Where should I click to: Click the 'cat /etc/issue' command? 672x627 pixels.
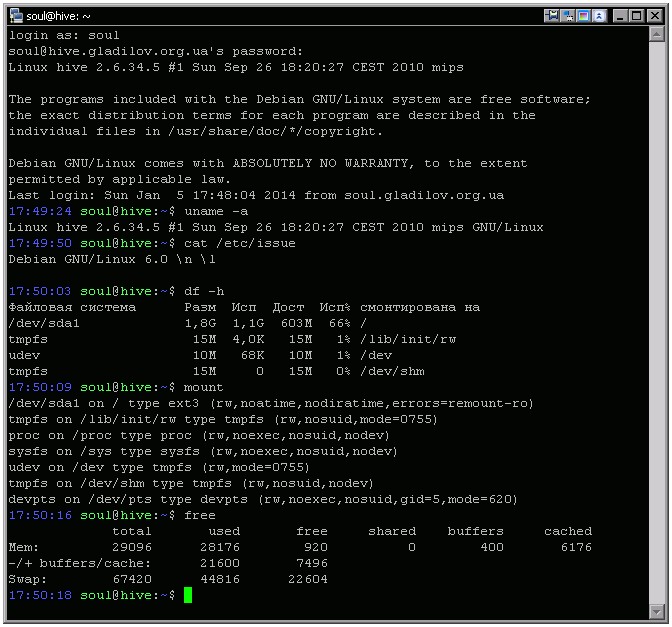(240, 243)
